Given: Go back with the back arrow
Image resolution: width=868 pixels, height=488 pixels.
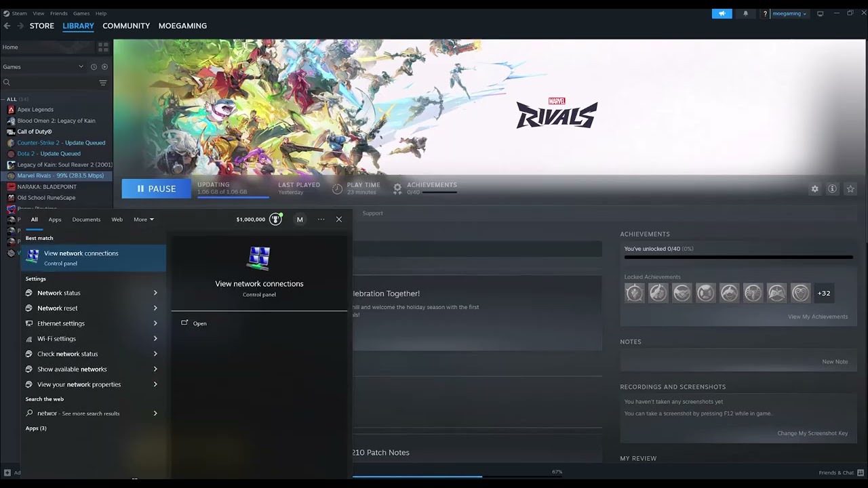Looking at the screenshot, I should (7, 26).
